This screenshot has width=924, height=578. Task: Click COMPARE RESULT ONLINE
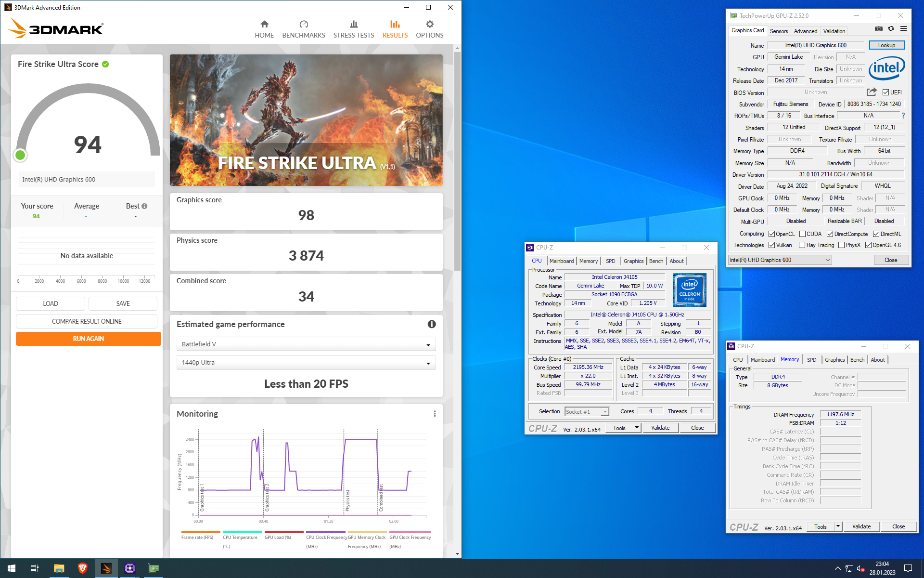point(87,321)
